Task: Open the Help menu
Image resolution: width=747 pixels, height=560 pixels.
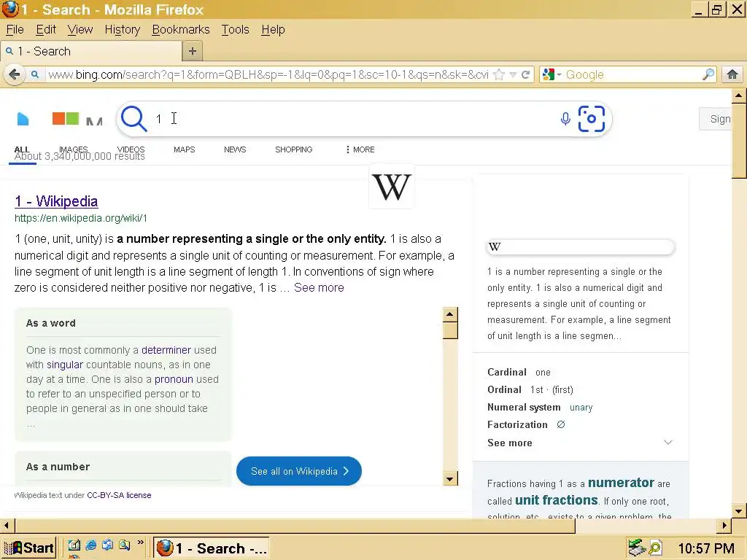Action: pyautogui.click(x=273, y=29)
